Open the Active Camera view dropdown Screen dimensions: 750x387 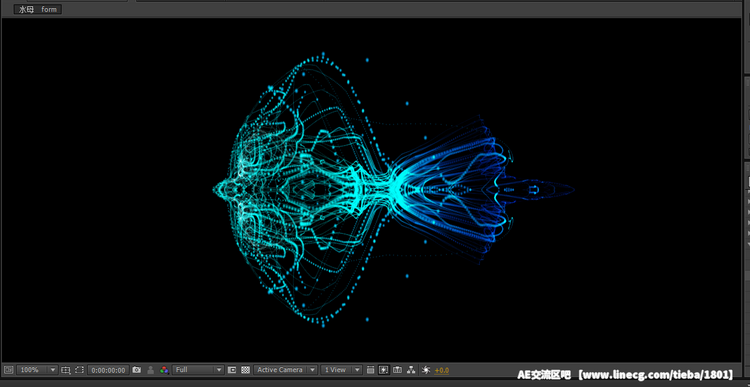point(286,370)
